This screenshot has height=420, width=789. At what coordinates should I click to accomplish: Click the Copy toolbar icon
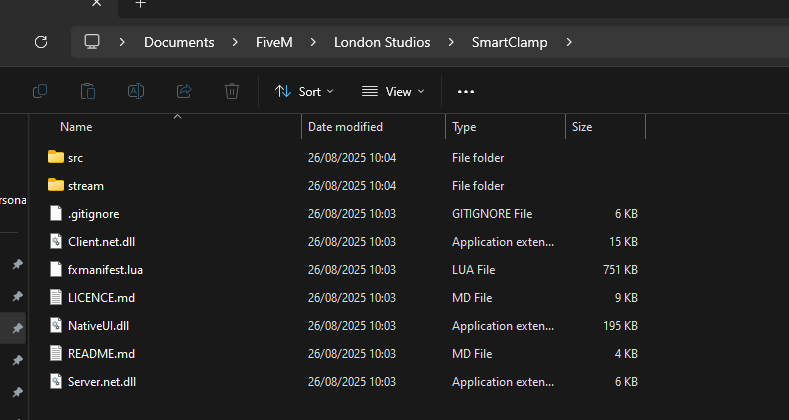click(x=40, y=91)
